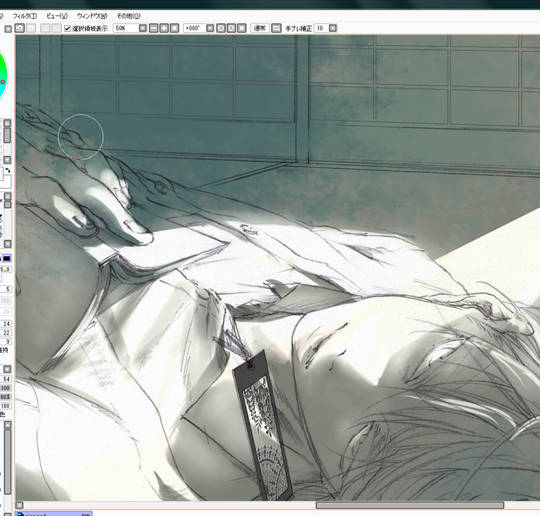The width and height of the screenshot is (540, 516).
Task: Rotate the canvas clockwise
Action: 231,28
